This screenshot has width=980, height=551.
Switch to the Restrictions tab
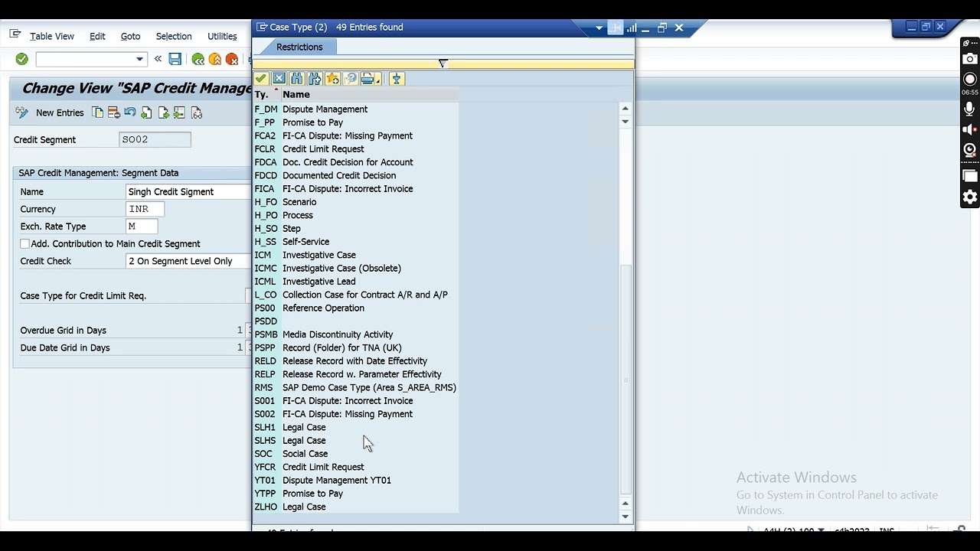point(299,47)
